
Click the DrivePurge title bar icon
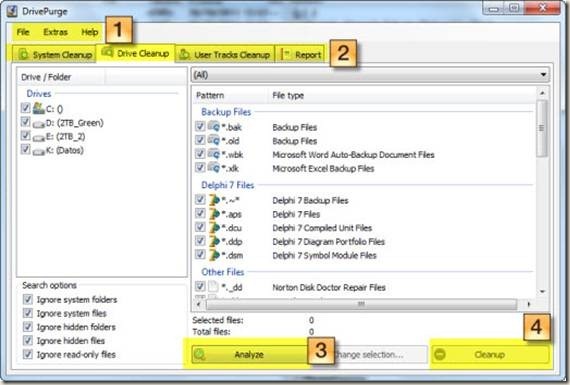12,11
